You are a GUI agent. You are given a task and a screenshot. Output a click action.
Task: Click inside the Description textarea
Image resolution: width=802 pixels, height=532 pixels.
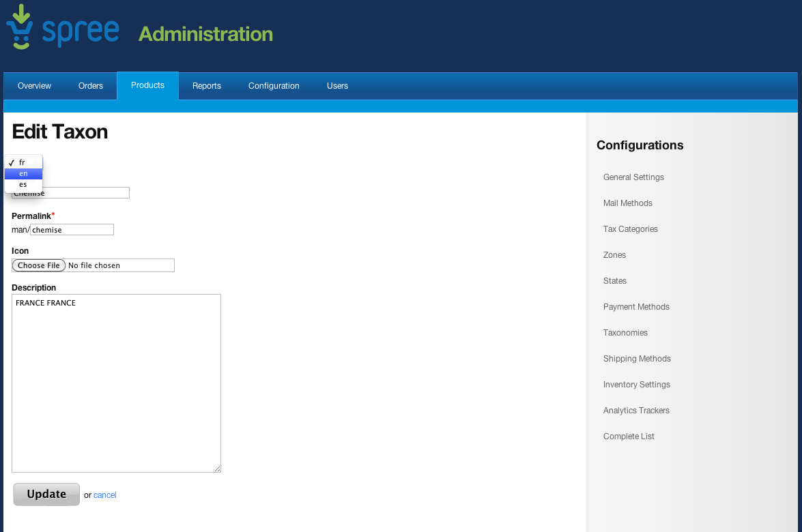point(116,383)
